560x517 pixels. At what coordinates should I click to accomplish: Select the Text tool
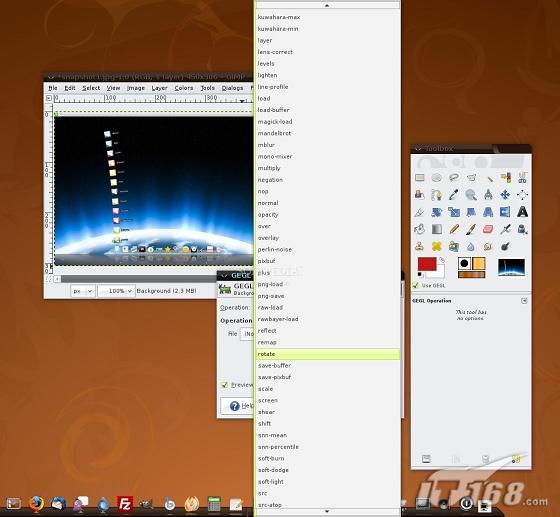(x=522, y=212)
